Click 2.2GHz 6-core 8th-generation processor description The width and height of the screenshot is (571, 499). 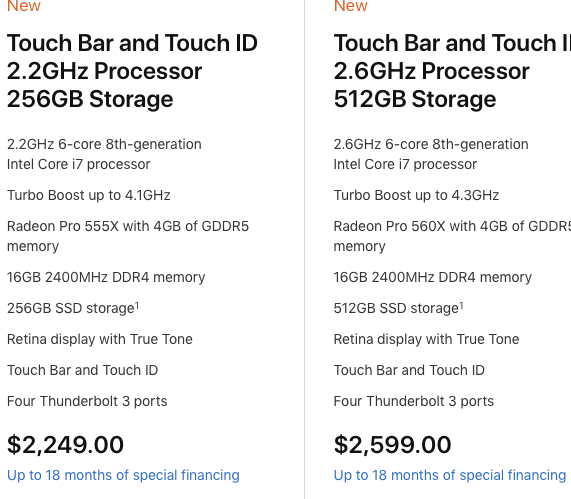click(x=104, y=154)
